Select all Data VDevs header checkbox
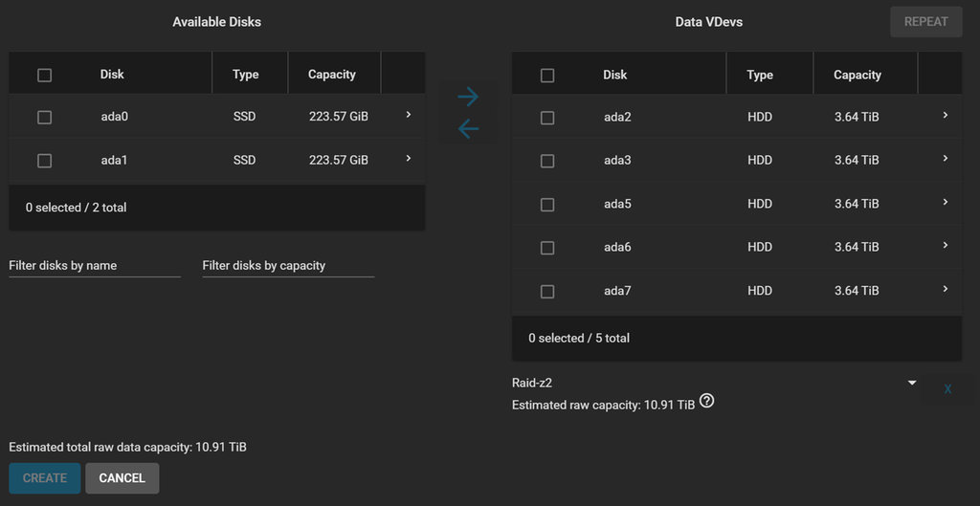980x506 pixels. (x=547, y=75)
